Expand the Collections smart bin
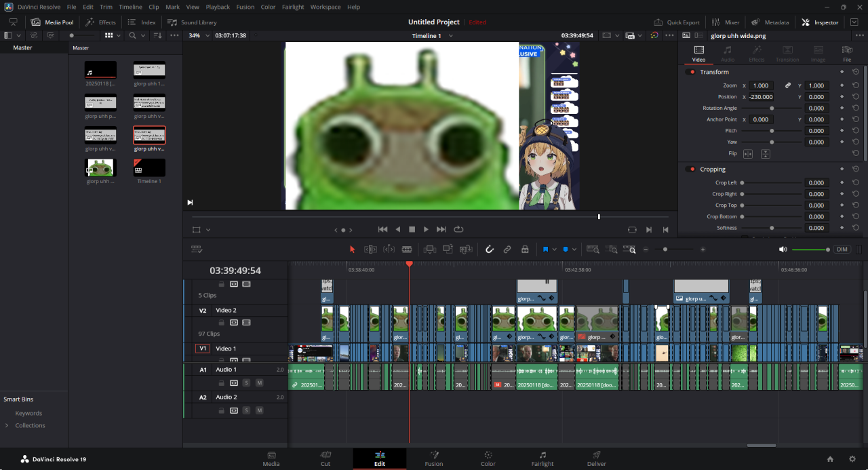 7,426
